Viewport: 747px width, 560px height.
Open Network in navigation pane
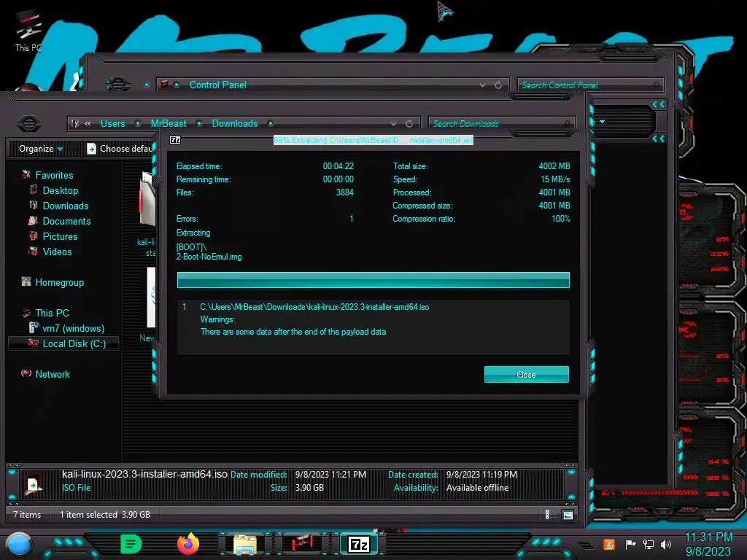coord(53,374)
